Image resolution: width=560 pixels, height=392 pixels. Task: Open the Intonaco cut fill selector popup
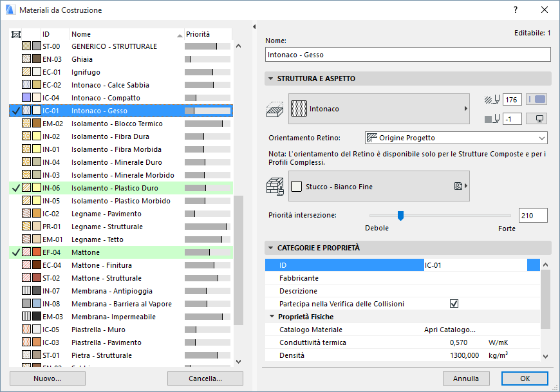pos(379,109)
